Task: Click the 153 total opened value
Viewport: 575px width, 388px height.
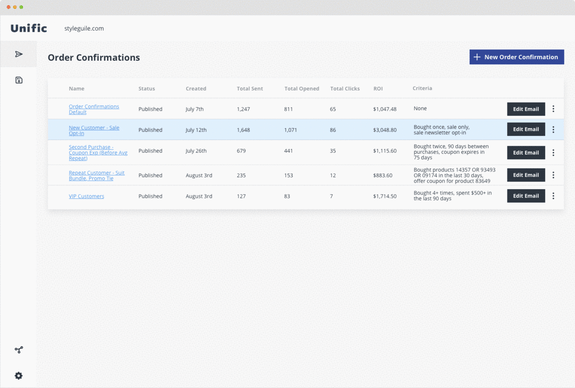Action: click(x=288, y=175)
